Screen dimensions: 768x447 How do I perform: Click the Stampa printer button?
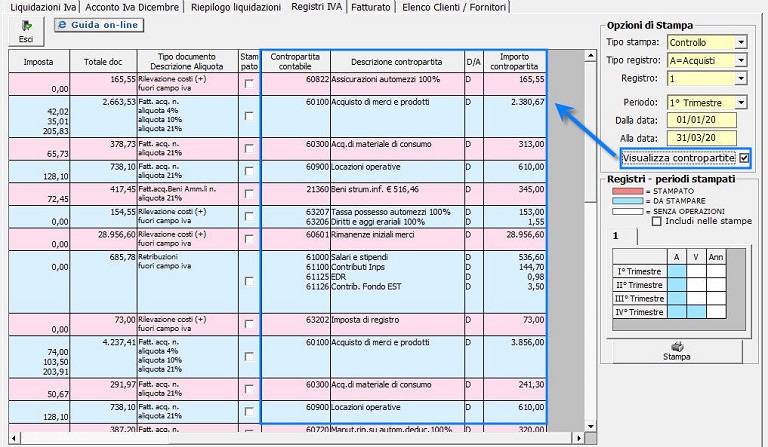677,352
